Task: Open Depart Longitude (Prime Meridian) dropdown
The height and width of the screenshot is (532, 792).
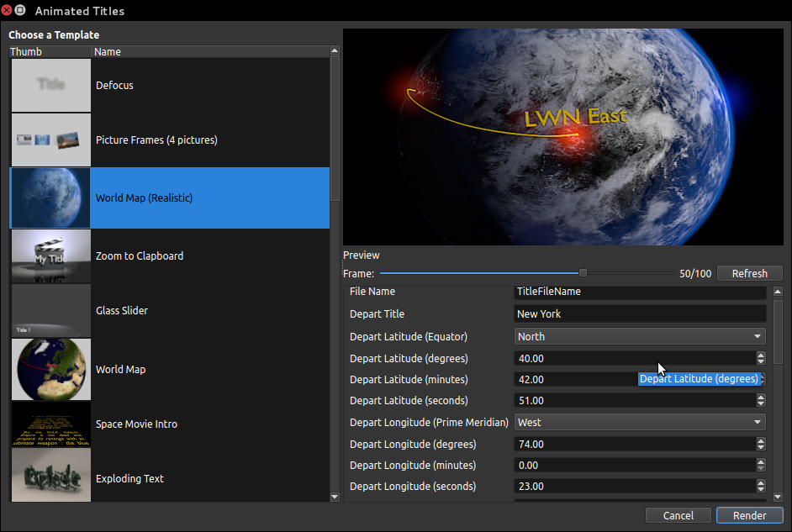Action: pyautogui.click(x=639, y=422)
